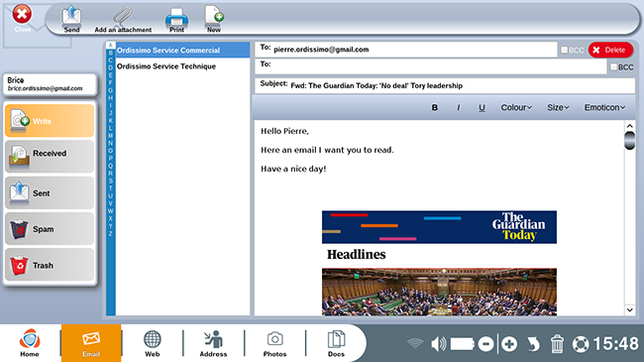Click the House of Commons photo

[439, 292]
